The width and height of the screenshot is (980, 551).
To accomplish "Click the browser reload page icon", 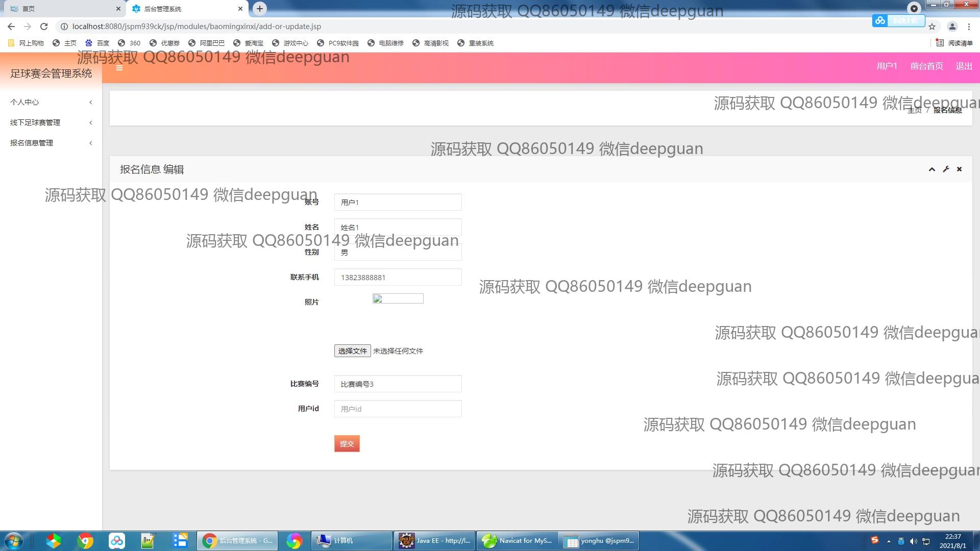I will tap(44, 27).
